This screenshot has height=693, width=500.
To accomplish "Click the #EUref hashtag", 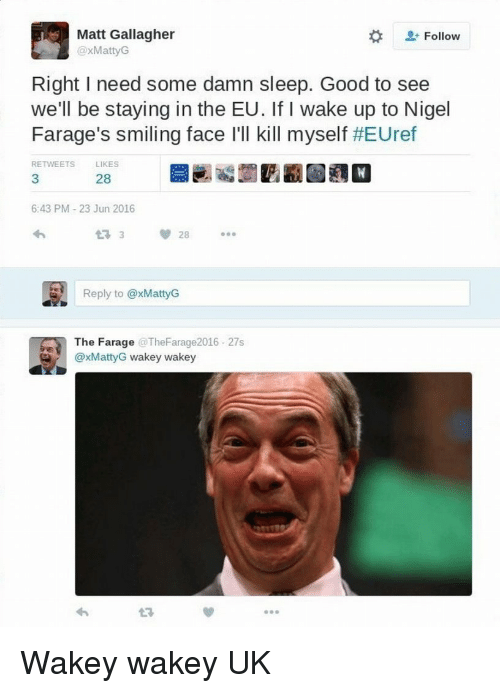I will (384, 134).
